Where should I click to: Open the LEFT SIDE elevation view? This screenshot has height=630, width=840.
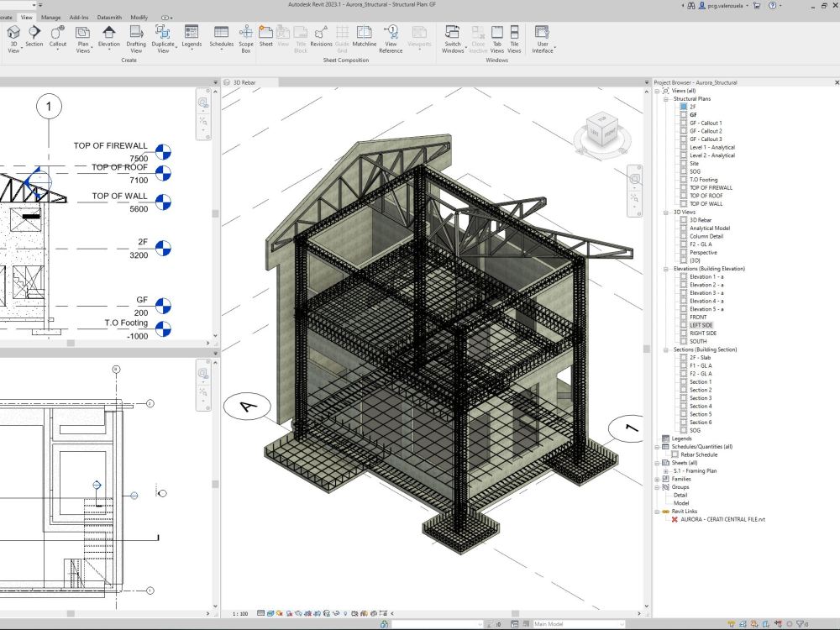[x=701, y=325]
